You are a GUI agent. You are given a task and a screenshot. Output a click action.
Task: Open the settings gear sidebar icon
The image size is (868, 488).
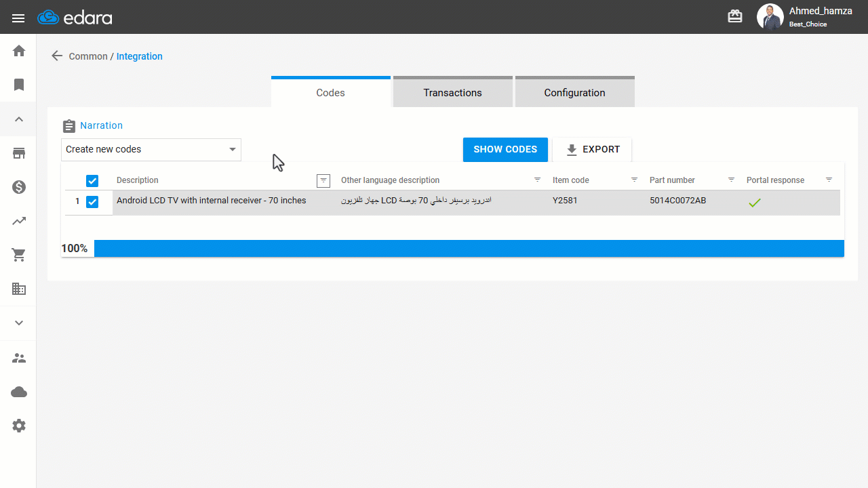(x=19, y=426)
